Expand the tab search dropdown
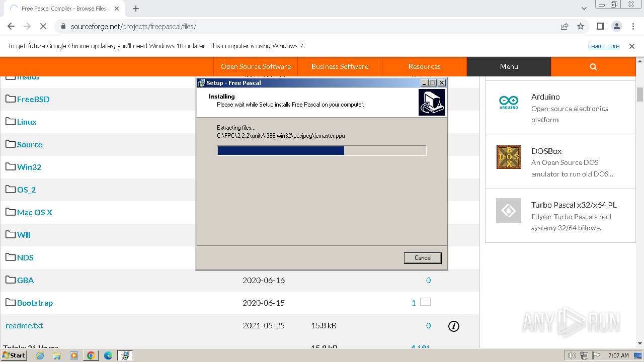Viewport: 644px width, 362px height. [584, 8]
